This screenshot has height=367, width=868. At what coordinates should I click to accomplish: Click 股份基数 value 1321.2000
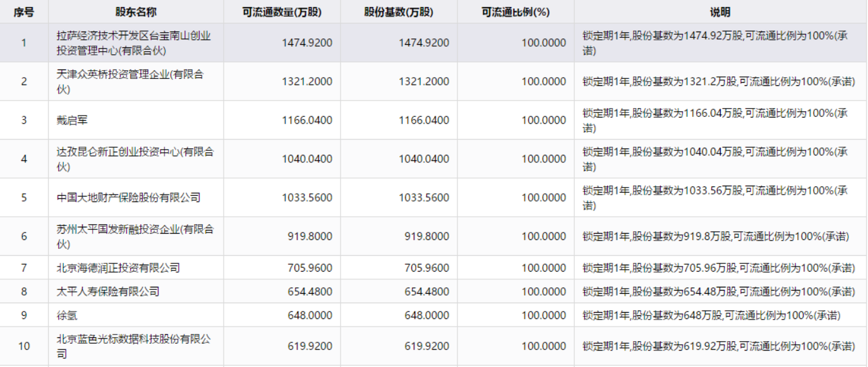424,81
